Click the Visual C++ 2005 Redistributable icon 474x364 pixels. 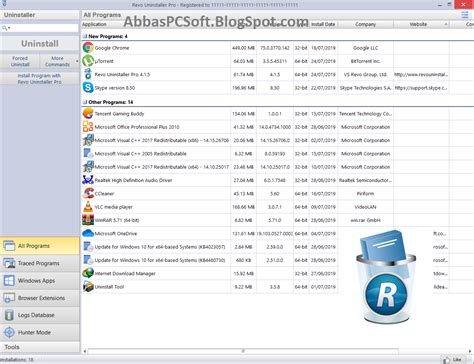[88, 154]
